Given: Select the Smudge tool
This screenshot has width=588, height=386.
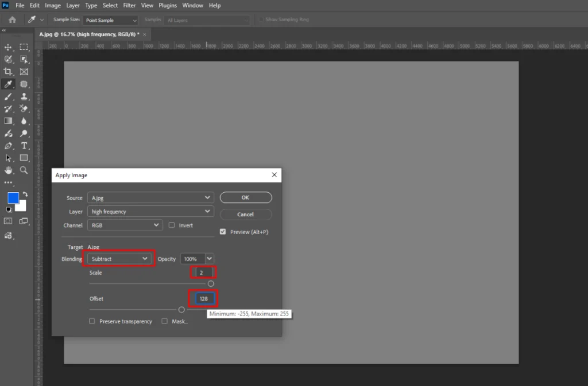Looking at the screenshot, I should pos(8,133).
